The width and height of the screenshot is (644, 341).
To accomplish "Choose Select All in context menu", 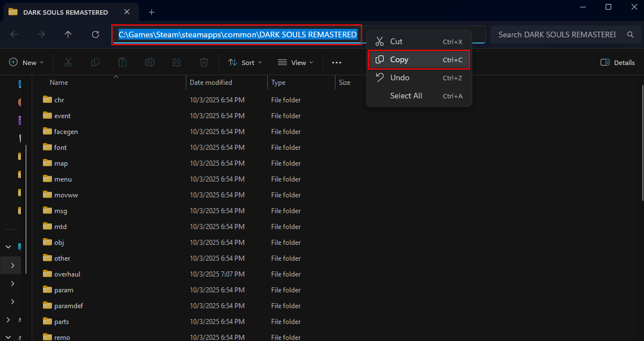I will [x=419, y=96].
